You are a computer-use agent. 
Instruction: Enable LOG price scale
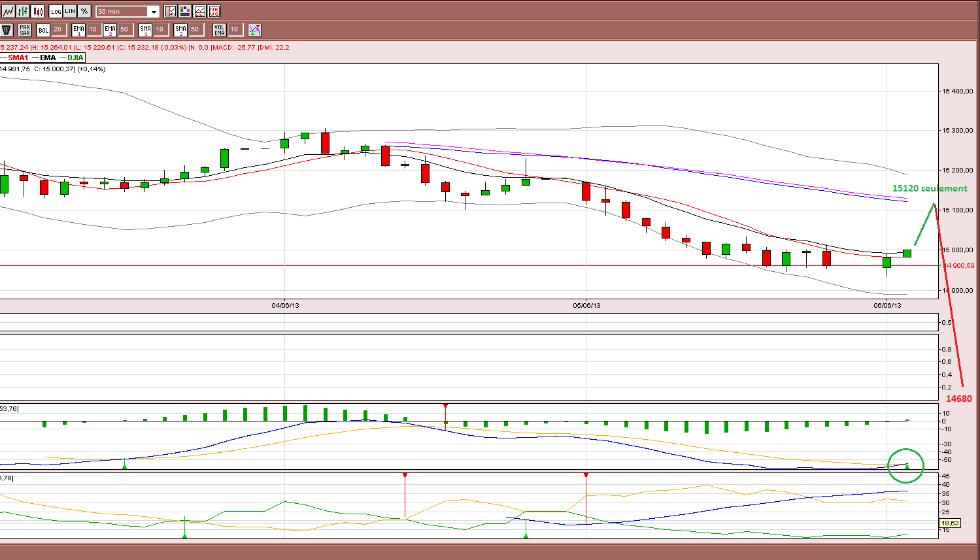[x=56, y=11]
